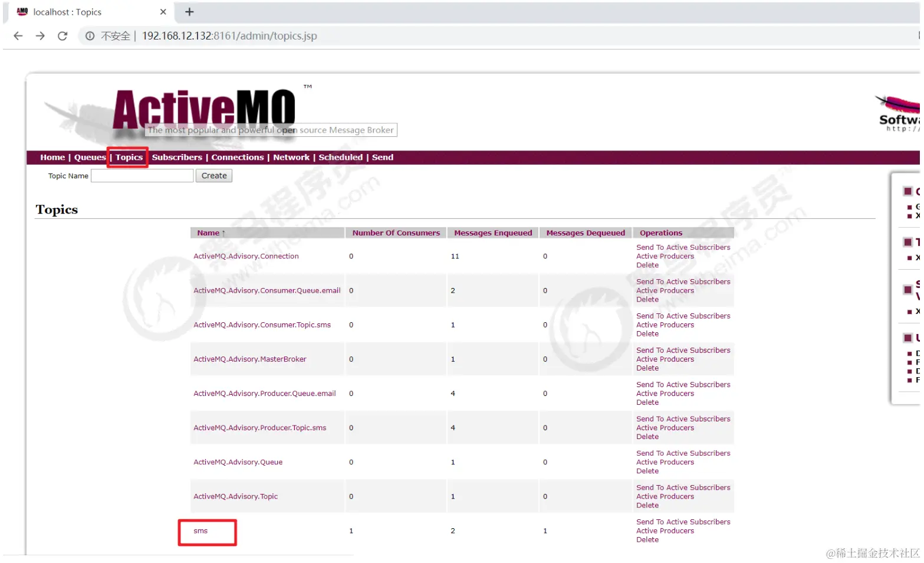Send To Active Subscribers for MasterBroker
The width and height of the screenshot is (924, 563).
pos(683,351)
